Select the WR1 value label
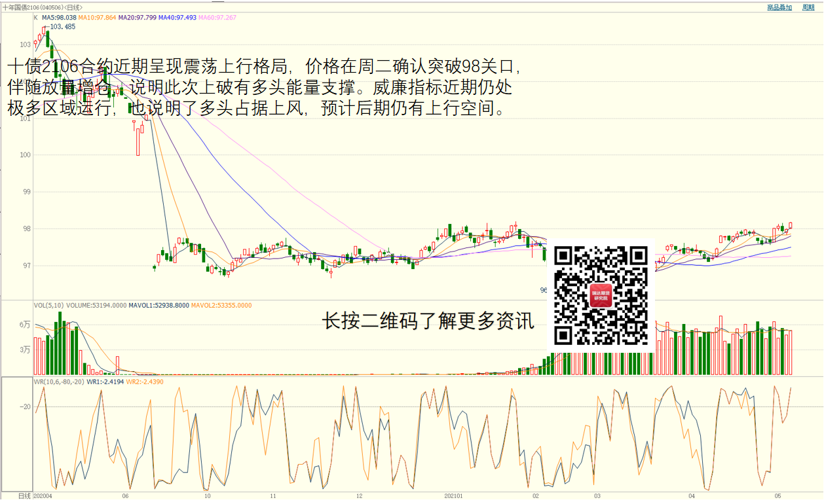This screenshot has width=824, height=504. pos(105,382)
